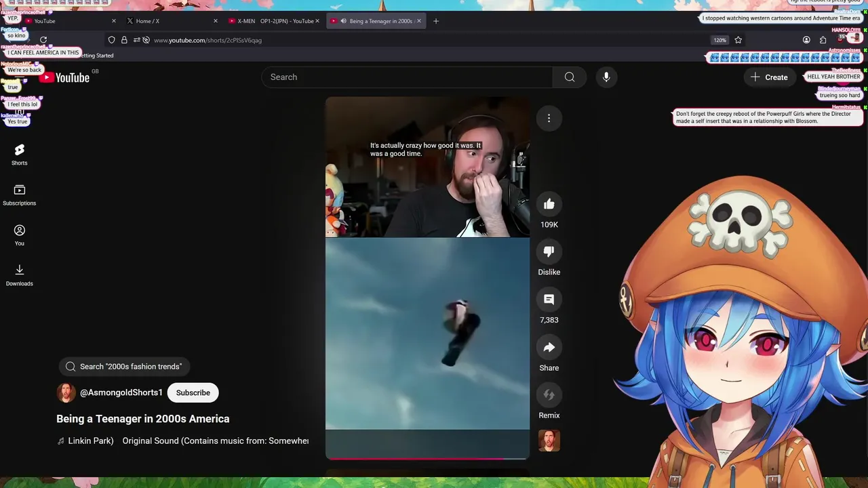Open the browser account icon
The height and width of the screenshot is (488, 868).
pos(806,40)
